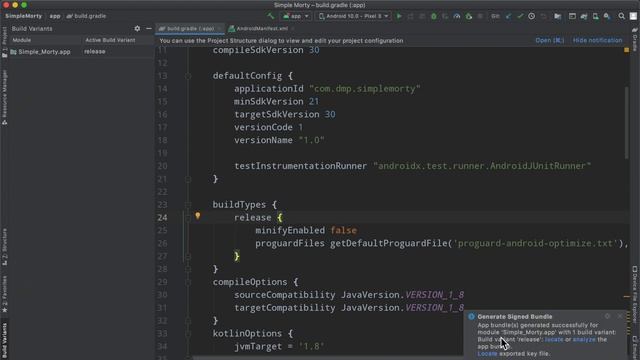Click the Module column header
Viewport: 640px width, 360px height.
tap(45, 40)
